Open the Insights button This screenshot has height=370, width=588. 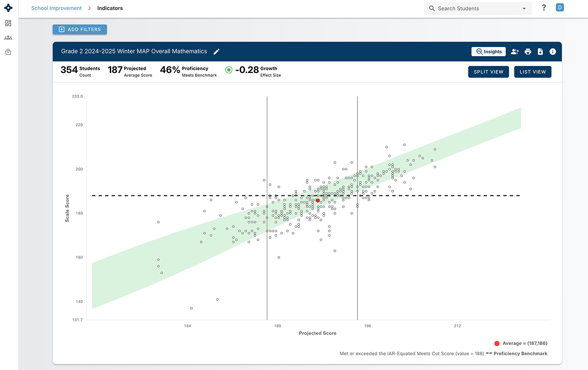pyautogui.click(x=488, y=51)
